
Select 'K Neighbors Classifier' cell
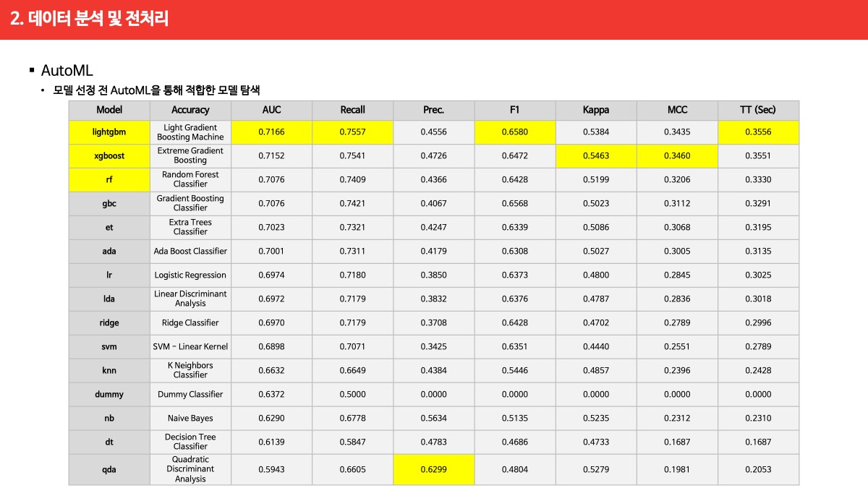190,370
